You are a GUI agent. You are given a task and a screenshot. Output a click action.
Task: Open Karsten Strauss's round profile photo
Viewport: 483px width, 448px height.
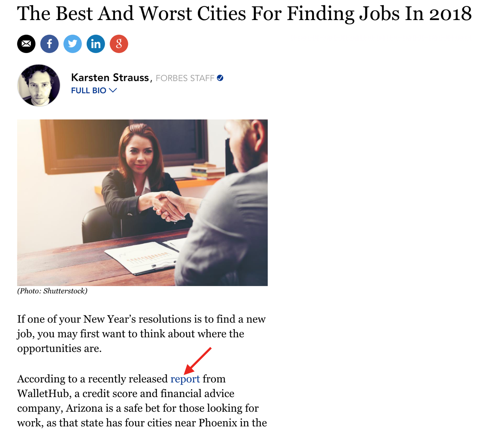pyautogui.click(x=39, y=85)
